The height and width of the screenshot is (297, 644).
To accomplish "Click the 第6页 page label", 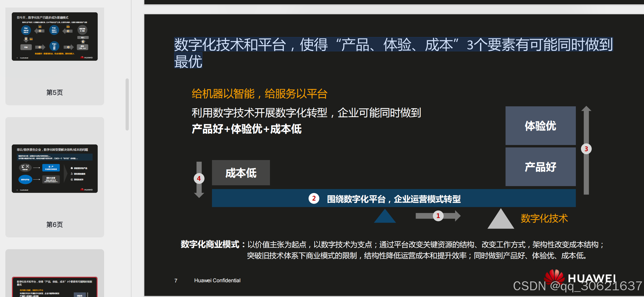I will (x=55, y=224).
